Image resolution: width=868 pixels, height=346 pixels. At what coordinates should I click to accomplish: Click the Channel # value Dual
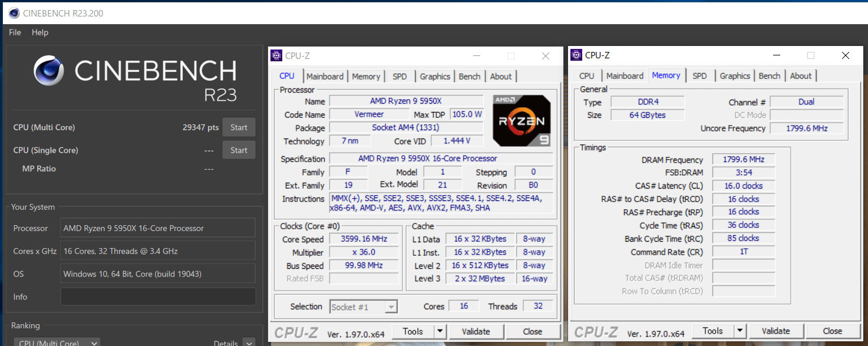coord(807,102)
